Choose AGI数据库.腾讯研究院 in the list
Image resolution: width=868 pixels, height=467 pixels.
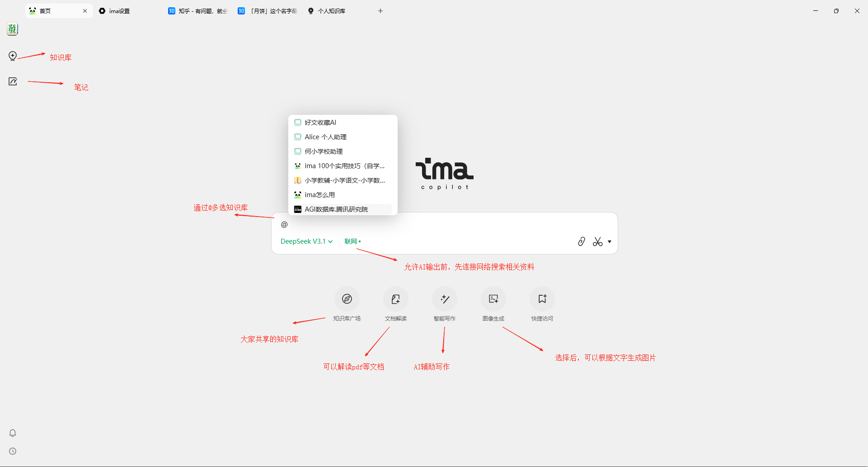click(336, 209)
